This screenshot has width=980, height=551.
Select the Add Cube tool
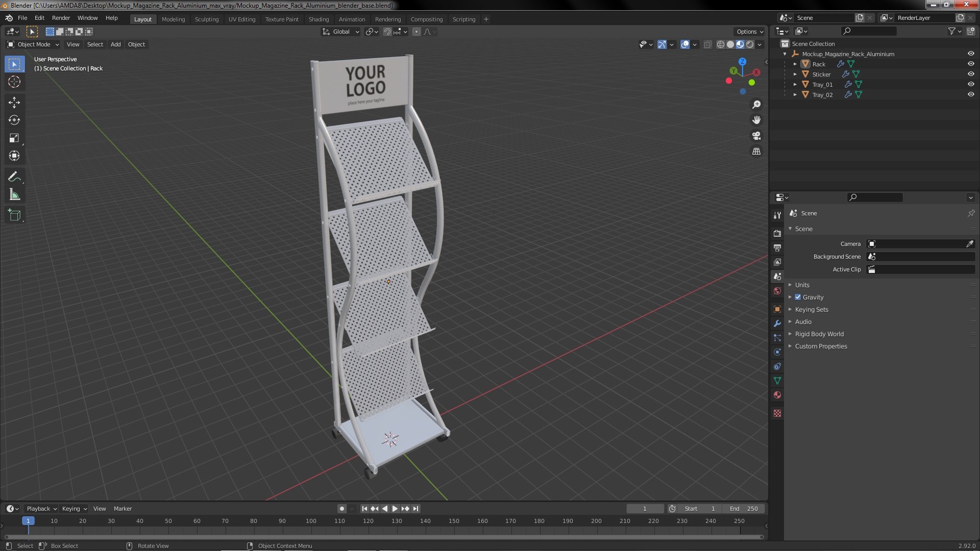pyautogui.click(x=14, y=215)
